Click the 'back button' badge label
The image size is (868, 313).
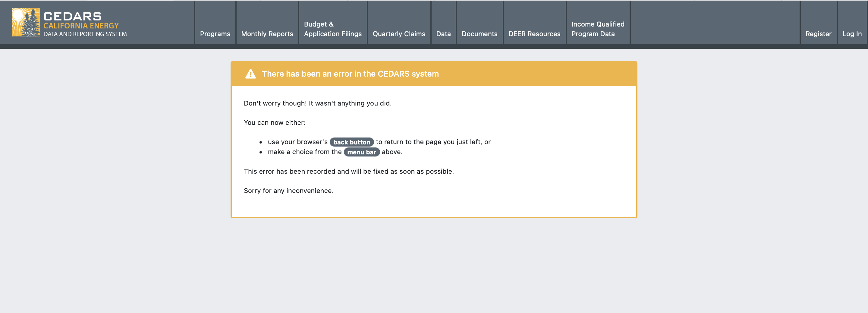351,142
